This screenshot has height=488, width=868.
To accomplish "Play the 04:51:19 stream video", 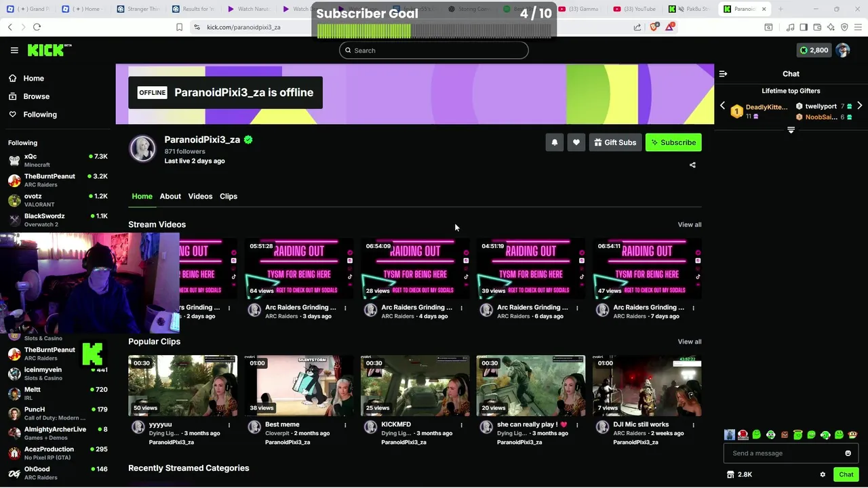I will [x=531, y=268].
